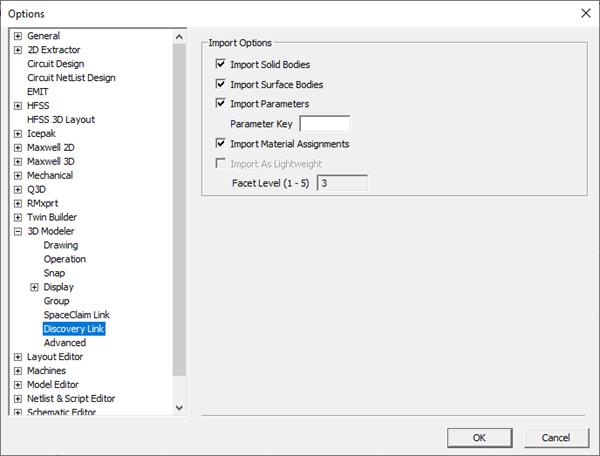The width and height of the screenshot is (600, 456).
Task: Expand the Display subnode
Action: [x=34, y=287]
